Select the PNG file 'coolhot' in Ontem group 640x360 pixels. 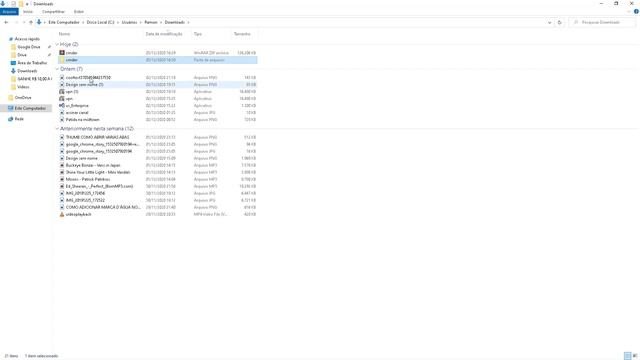[88, 78]
